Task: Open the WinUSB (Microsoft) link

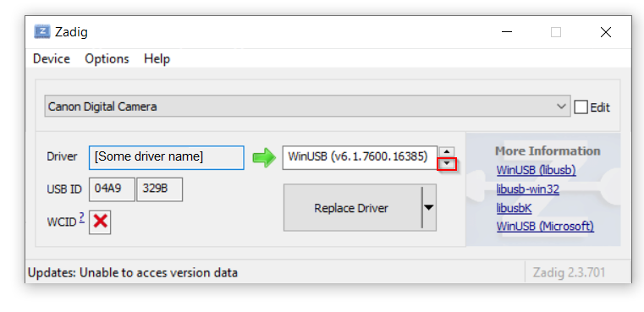Action: [545, 227]
